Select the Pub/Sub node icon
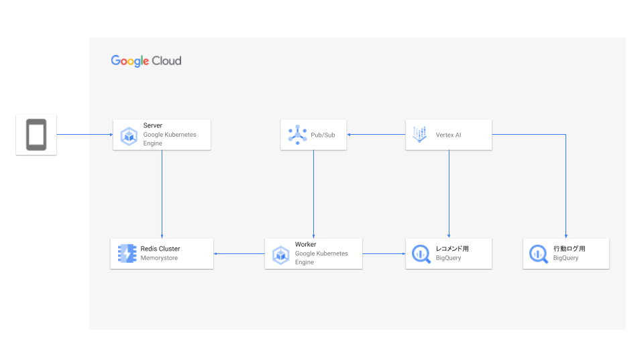Screen dimensions: 644x362 (x=297, y=135)
